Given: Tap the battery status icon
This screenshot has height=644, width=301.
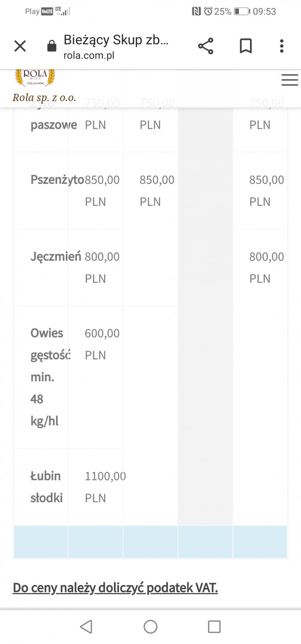Looking at the screenshot, I should pyautogui.click(x=242, y=12).
